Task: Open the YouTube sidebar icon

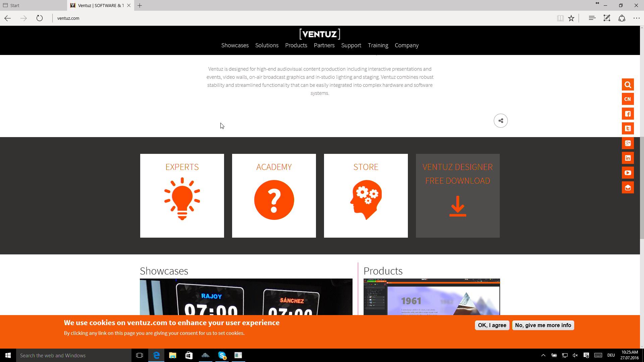Action: (x=628, y=173)
